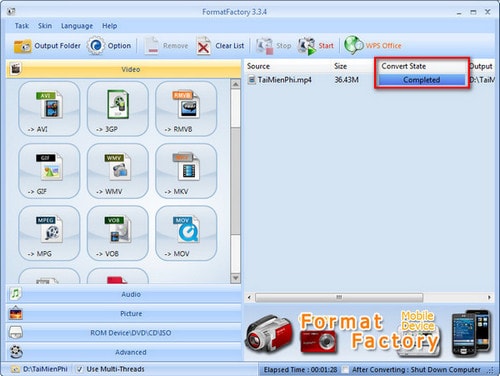The image size is (500, 376).
Task: Expand the ROM Device\DVD\CD\ISO panel
Action: point(124,333)
